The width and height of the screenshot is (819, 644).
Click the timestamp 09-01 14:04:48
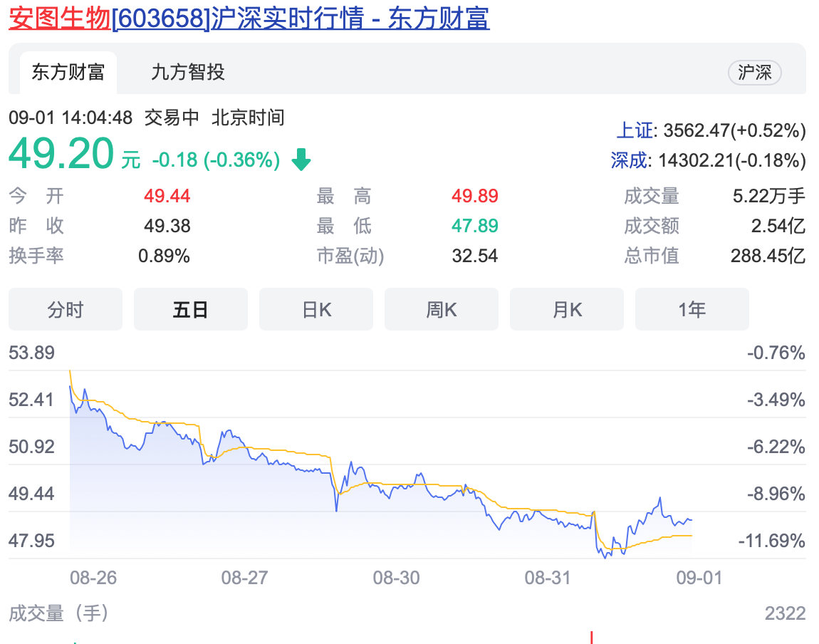coord(71,118)
